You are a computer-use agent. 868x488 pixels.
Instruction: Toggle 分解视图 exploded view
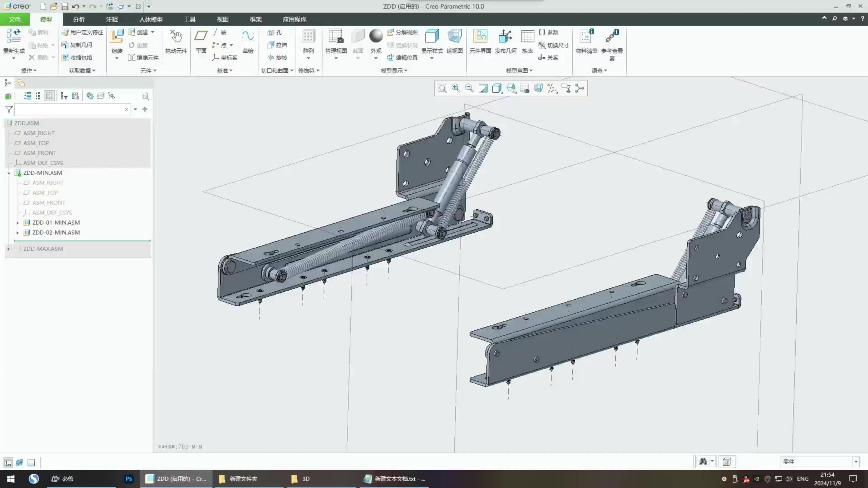402,32
